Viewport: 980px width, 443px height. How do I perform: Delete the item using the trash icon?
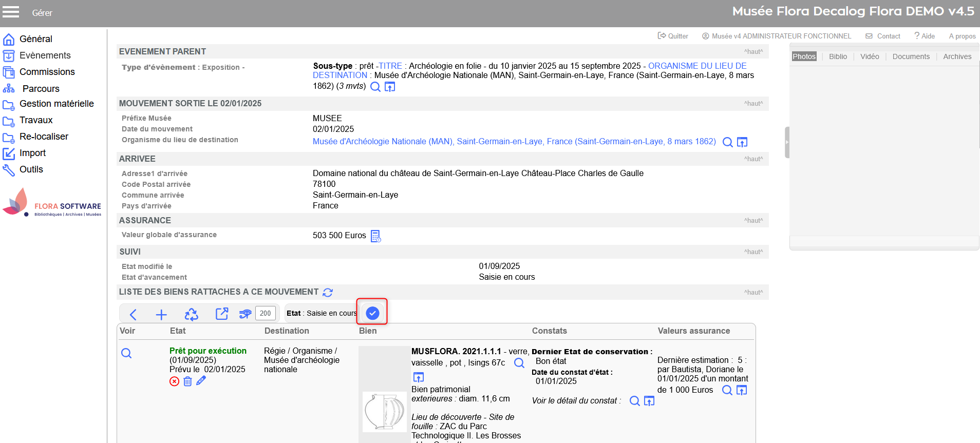pos(187,381)
